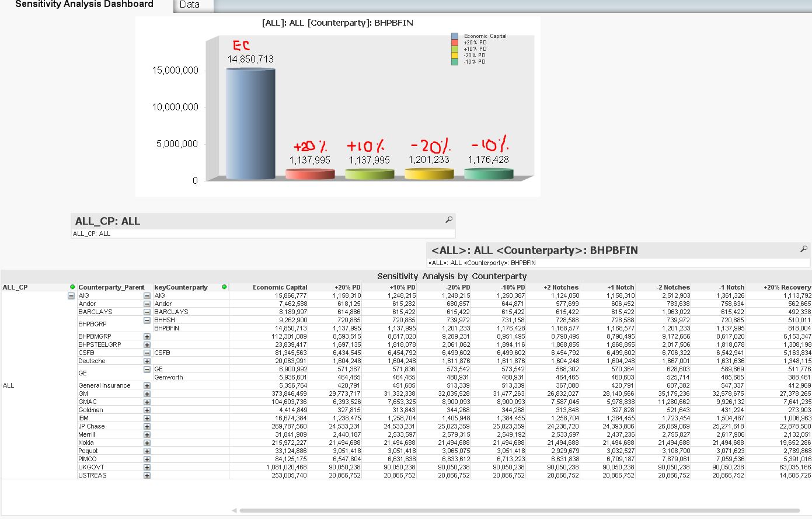The image size is (812, 519).
Task: Click the green indicator beside keyCounterparty header
Action: 224,287
